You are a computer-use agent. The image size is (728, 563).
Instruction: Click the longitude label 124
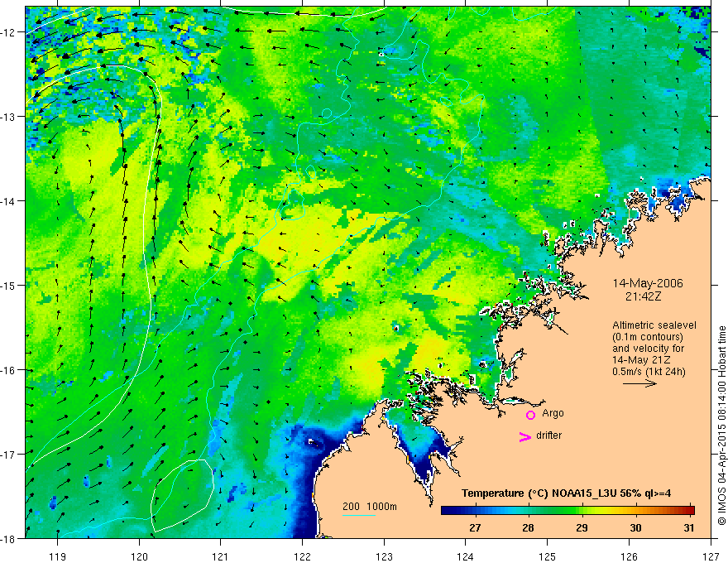466,556
